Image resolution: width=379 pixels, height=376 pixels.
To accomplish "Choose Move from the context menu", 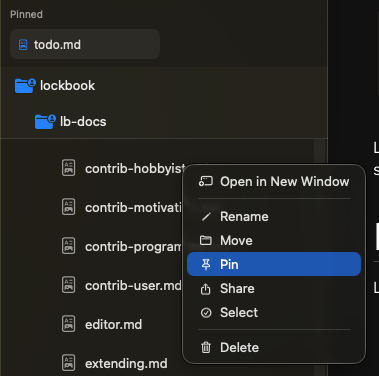I will tap(274, 240).
